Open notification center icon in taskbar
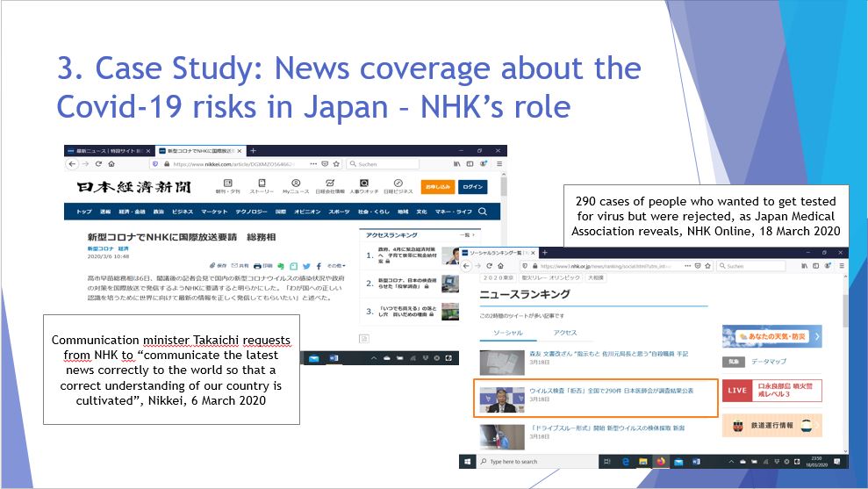The width and height of the screenshot is (868, 489). click(x=837, y=461)
